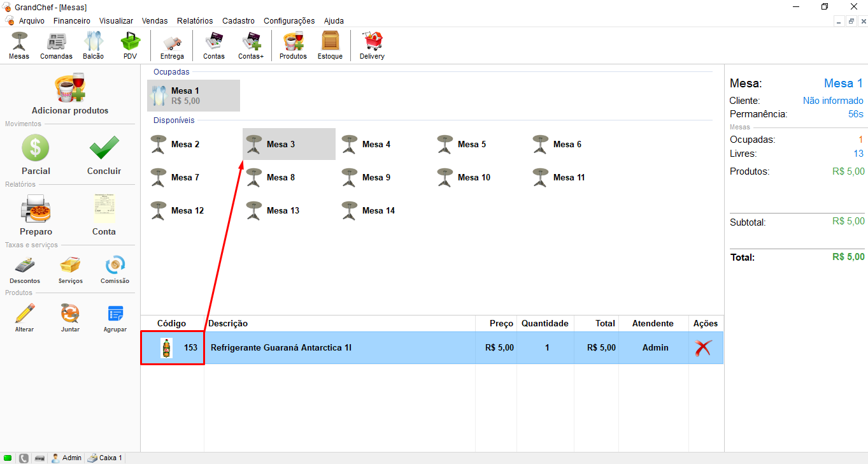Open the Comandas toolbar icon
Viewport: 868px width, 464px height.
[x=56, y=45]
